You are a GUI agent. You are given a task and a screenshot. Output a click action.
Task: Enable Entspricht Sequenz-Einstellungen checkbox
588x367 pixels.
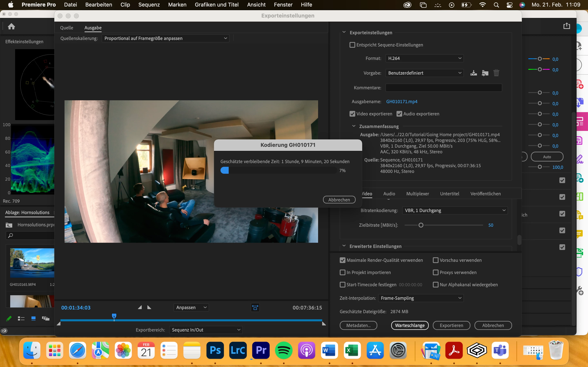(352, 45)
